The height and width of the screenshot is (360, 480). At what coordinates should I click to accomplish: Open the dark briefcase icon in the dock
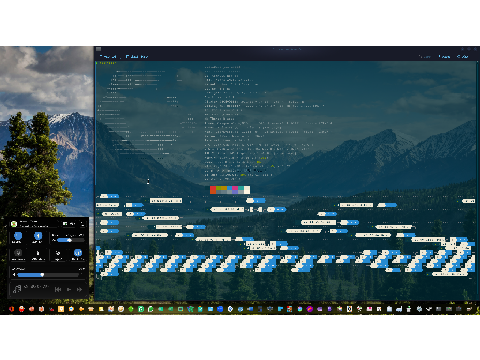[459, 309]
